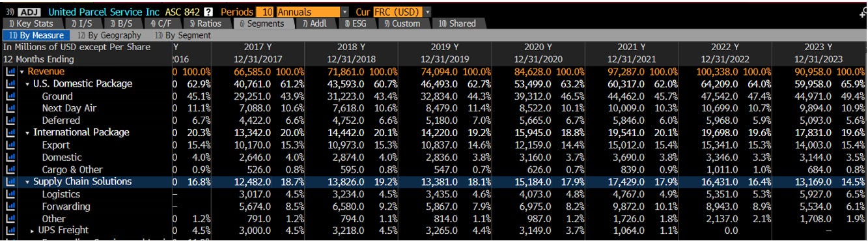Image resolution: width=868 pixels, height=241 pixels.
Task: Toggle the ADJ adjusted button
Action: pyautogui.click(x=30, y=12)
